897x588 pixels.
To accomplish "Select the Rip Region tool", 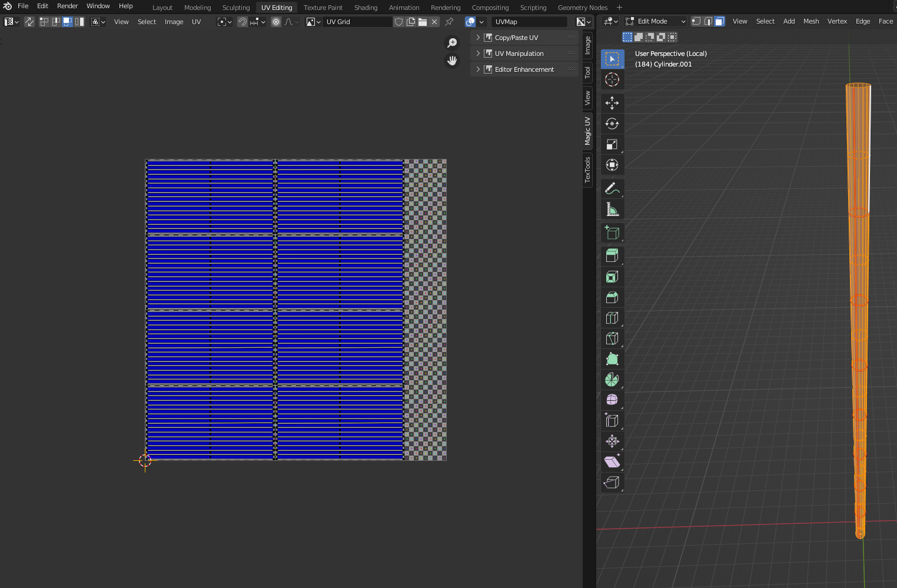I will click(612, 482).
